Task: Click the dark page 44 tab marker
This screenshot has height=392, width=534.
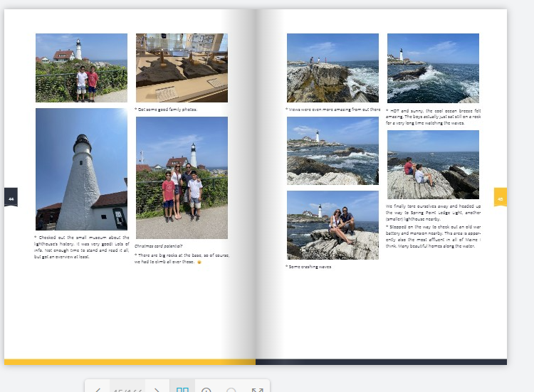Action: [x=11, y=197]
